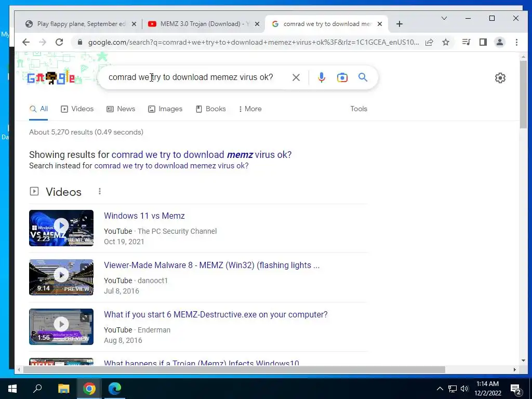Close the MEMZ 3.0 Trojan tab

[257, 24]
